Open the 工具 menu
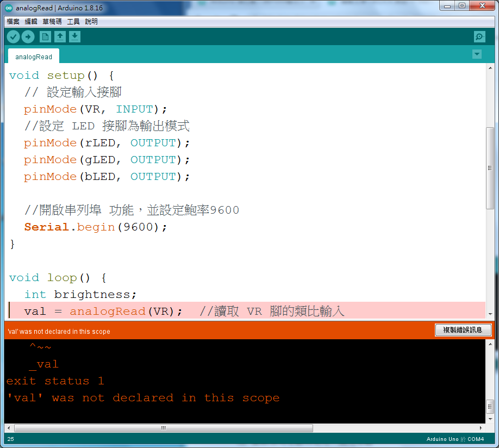The image size is (499, 448). click(73, 22)
